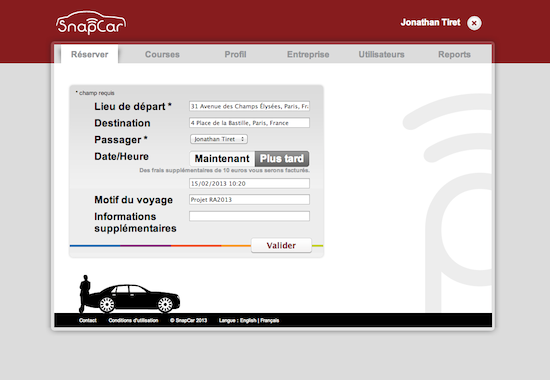Log out with the X icon
This screenshot has height=380, width=550.
tap(474, 23)
